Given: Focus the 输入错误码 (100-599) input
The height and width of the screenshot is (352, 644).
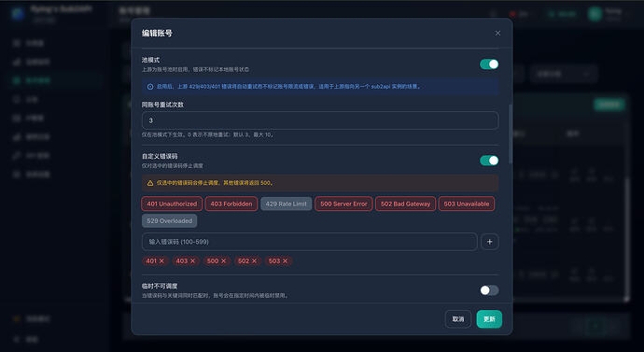Looking at the screenshot, I should click(310, 242).
